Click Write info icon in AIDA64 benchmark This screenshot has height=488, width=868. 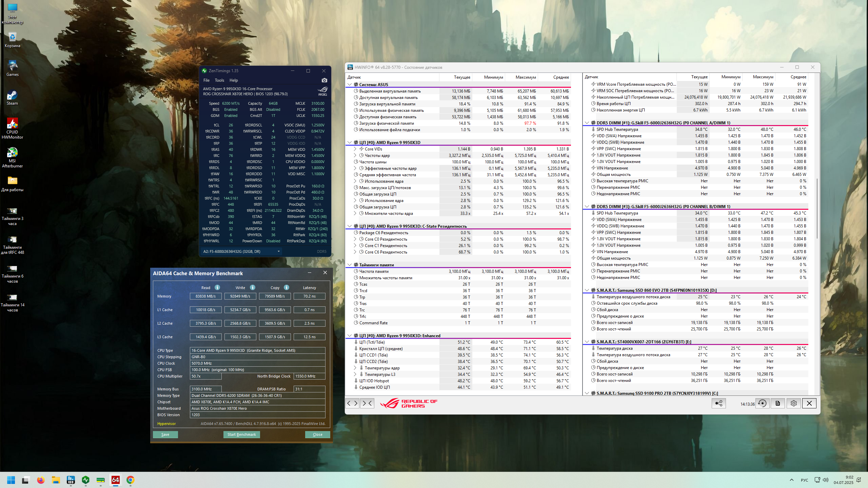point(253,287)
